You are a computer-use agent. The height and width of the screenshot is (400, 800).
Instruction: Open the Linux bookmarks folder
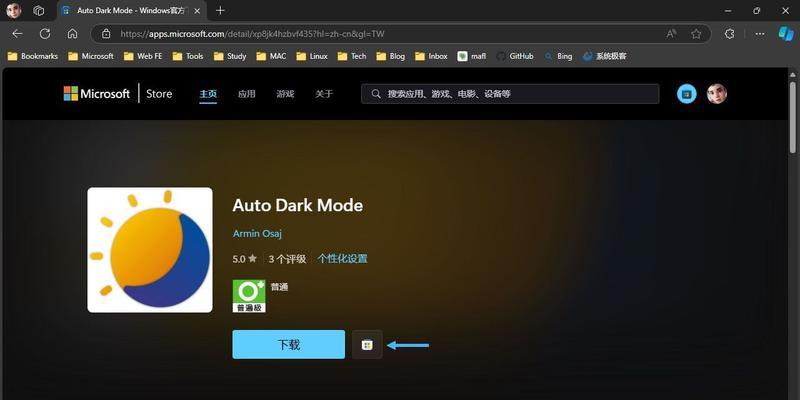(312, 56)
